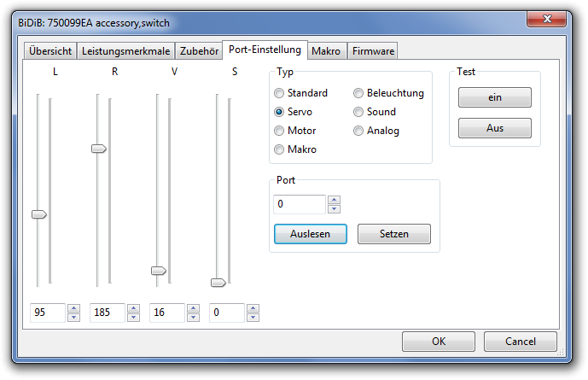588x380 pixels.
Task: Click the ein test button
Action: tap(495, 97)
